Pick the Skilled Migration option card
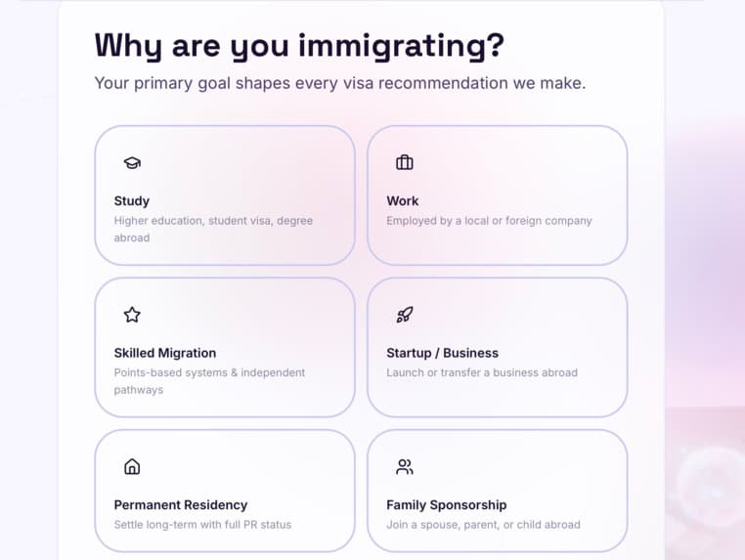The height and width of the screenshot is (560, 745). pyautogui.click(x=225, y=347)
